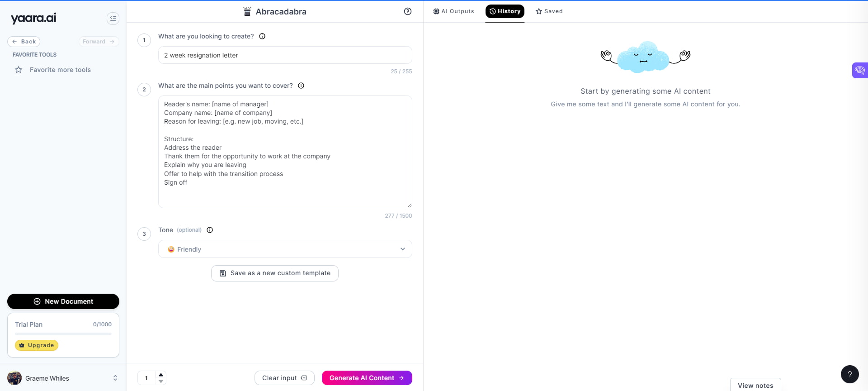868x391 pixels.
Task: Open the bottom-right help bubble
Action: [850, 374]
